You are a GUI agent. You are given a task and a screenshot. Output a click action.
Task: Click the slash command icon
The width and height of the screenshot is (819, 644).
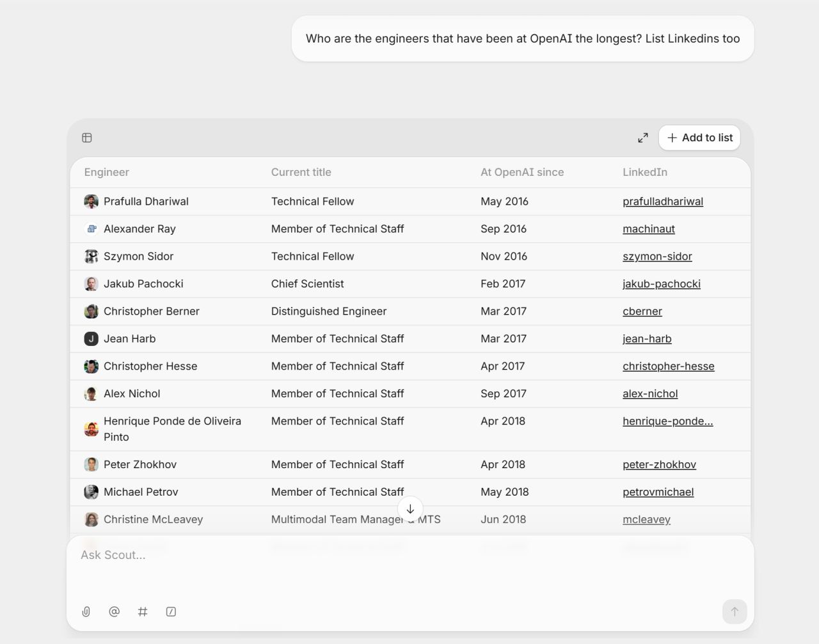coord(171,611)
